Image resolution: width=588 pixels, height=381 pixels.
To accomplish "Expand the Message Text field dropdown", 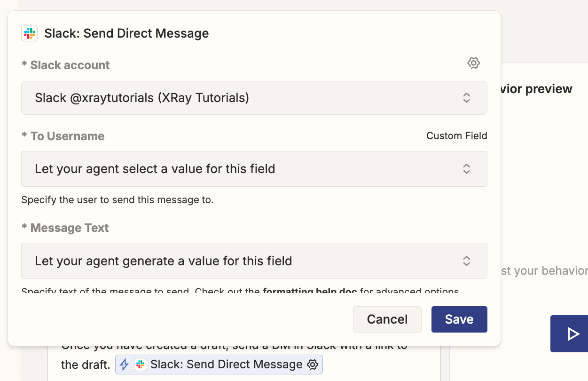I will [254, 261].
